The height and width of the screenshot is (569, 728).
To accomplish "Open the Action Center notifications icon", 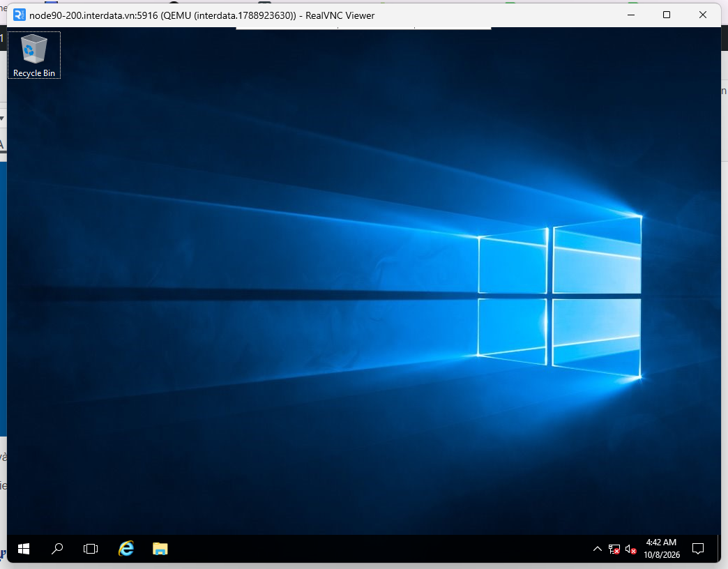I will pyautogui.click(x=698, y=549).
